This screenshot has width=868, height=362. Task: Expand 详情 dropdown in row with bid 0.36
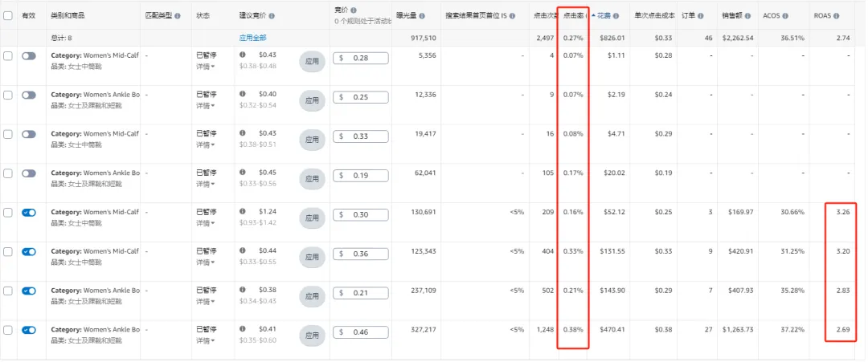[x=204, y=262]
